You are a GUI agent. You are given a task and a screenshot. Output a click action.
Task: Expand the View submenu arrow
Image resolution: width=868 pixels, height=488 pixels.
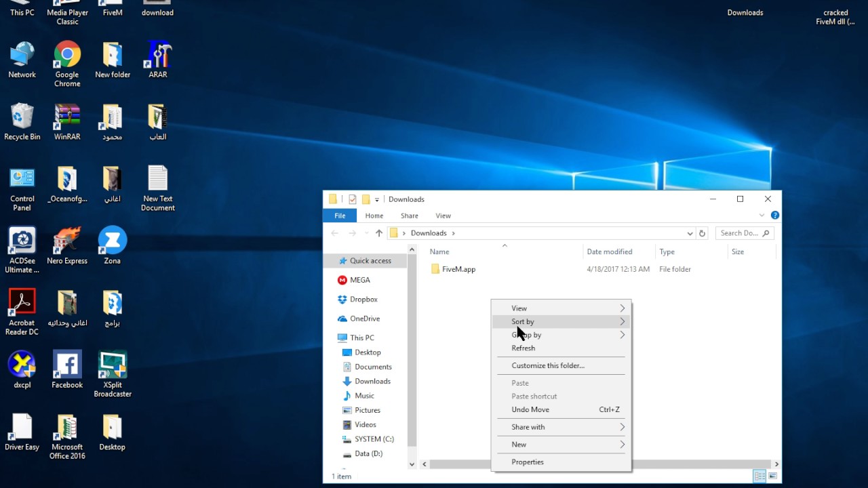click(623, 308)
